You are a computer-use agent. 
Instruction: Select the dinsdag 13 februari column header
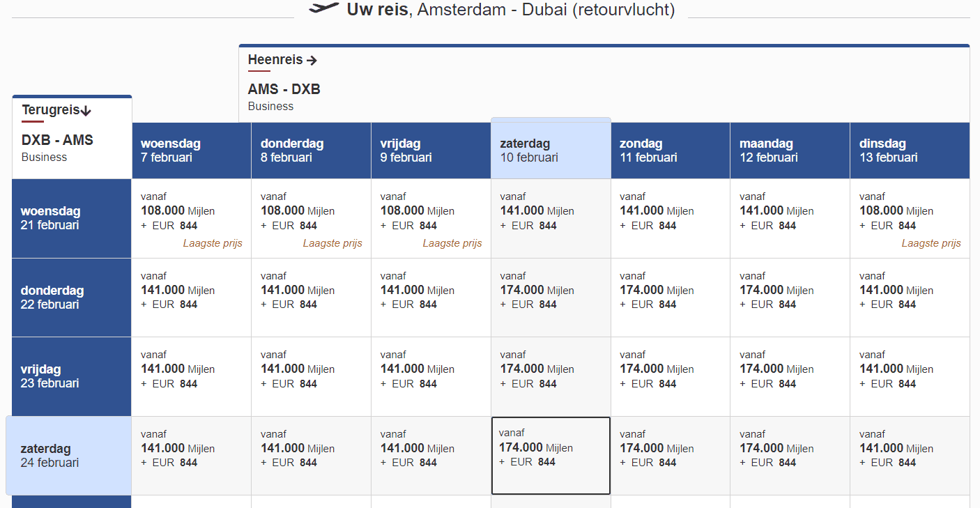pyautogui.click(x=909, y=151)
